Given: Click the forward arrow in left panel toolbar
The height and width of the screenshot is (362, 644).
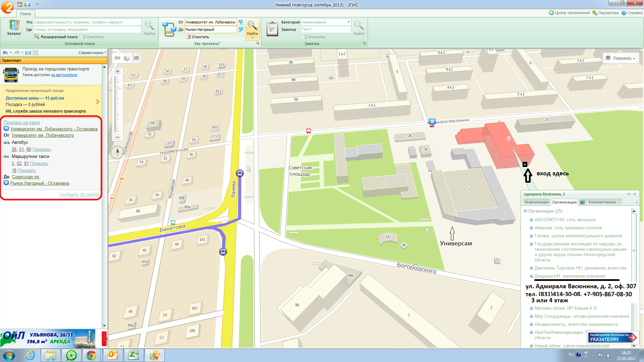Looking at the screenshot, I should pos(17,53).
